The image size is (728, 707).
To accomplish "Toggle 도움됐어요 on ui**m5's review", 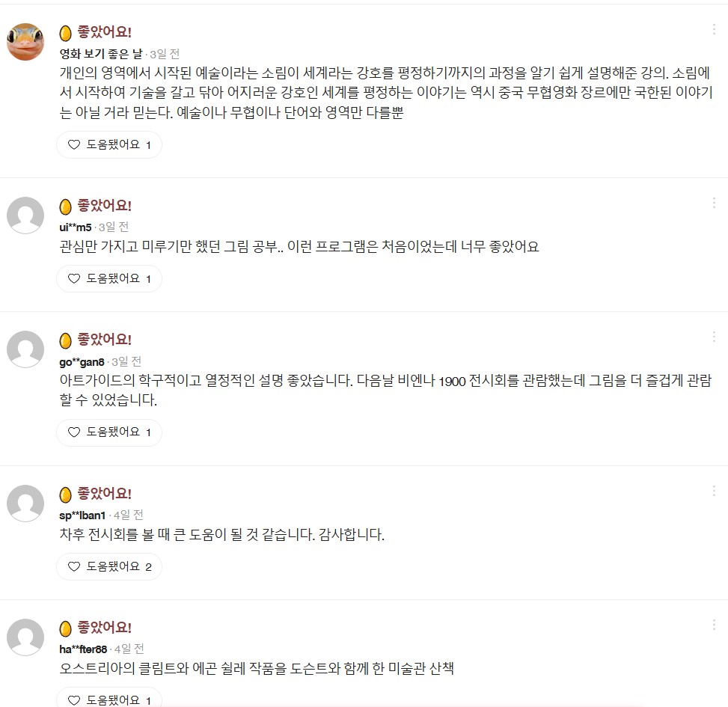I will pos(109,279).
